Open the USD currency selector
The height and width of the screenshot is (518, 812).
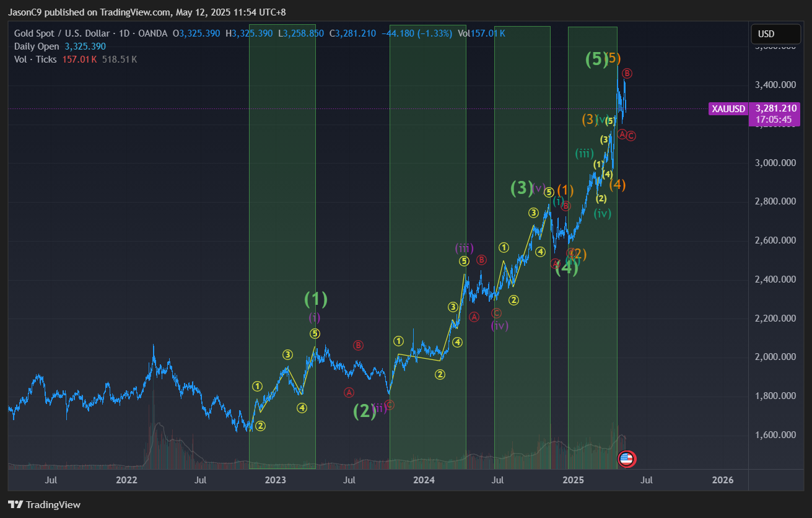(774, 34)
